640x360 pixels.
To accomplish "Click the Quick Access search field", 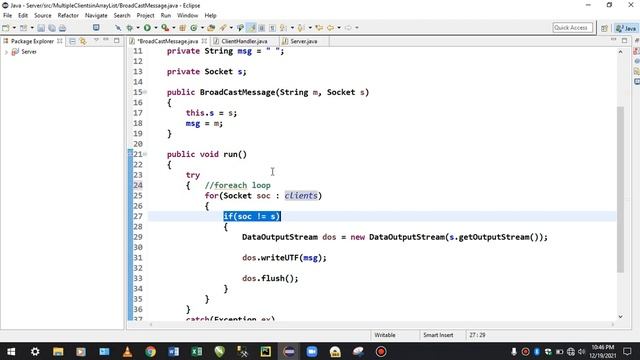I will [x=572, y=28].
